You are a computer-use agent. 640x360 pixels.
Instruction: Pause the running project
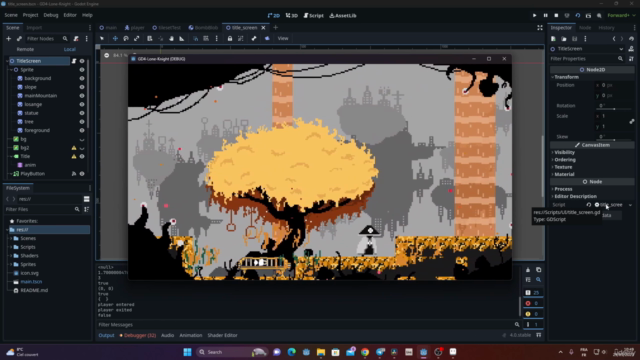[x=545, y=16]
